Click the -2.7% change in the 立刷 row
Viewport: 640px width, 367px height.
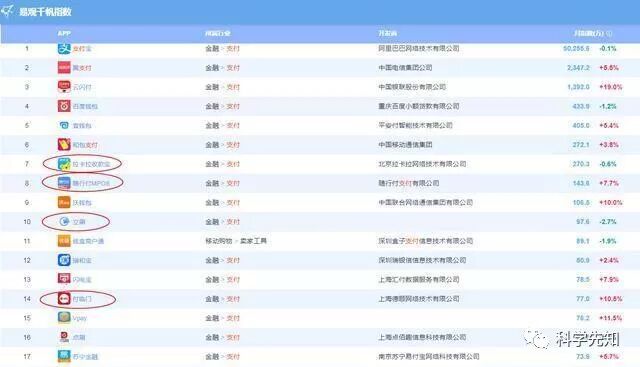coord(608,222)
